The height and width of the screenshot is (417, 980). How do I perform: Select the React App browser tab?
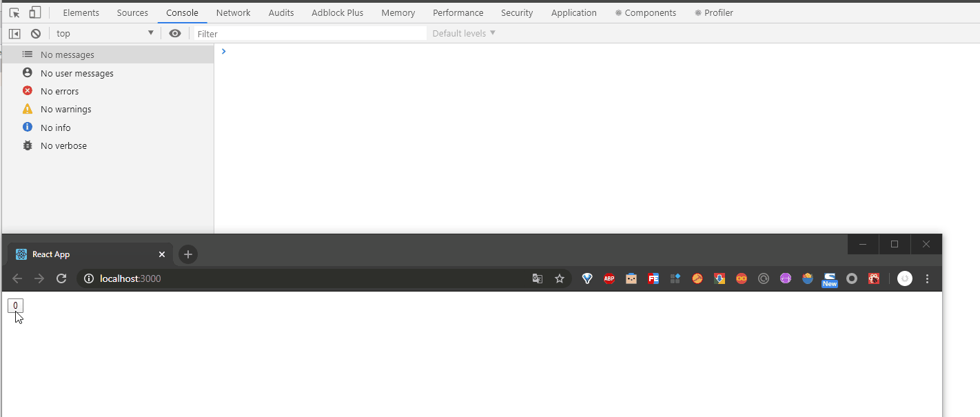coord(90,254)
